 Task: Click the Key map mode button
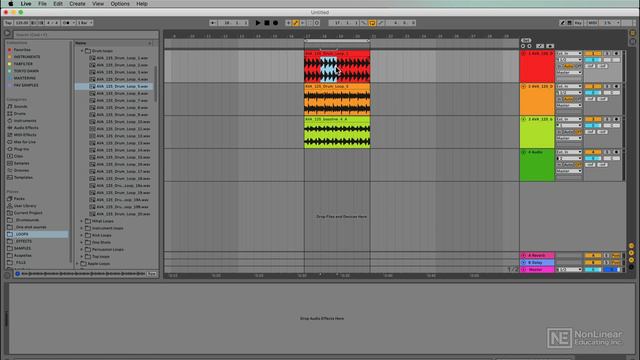point(578,23)
